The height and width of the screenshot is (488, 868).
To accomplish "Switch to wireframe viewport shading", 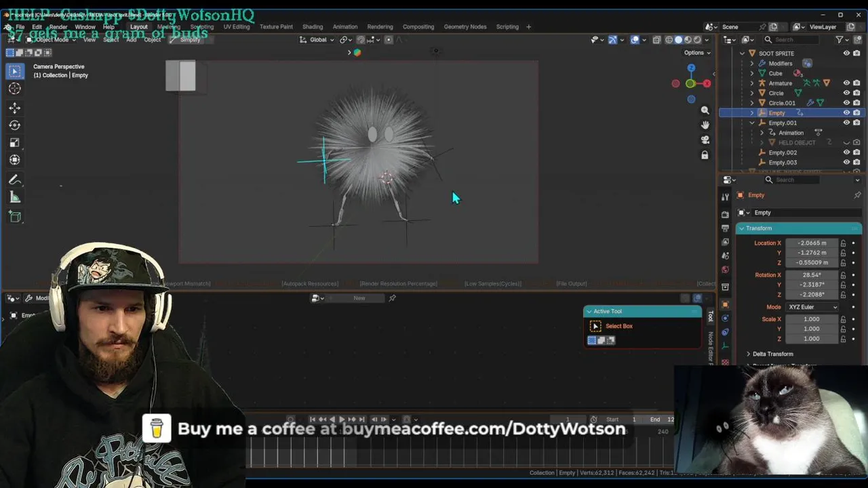I will (669, 40).
